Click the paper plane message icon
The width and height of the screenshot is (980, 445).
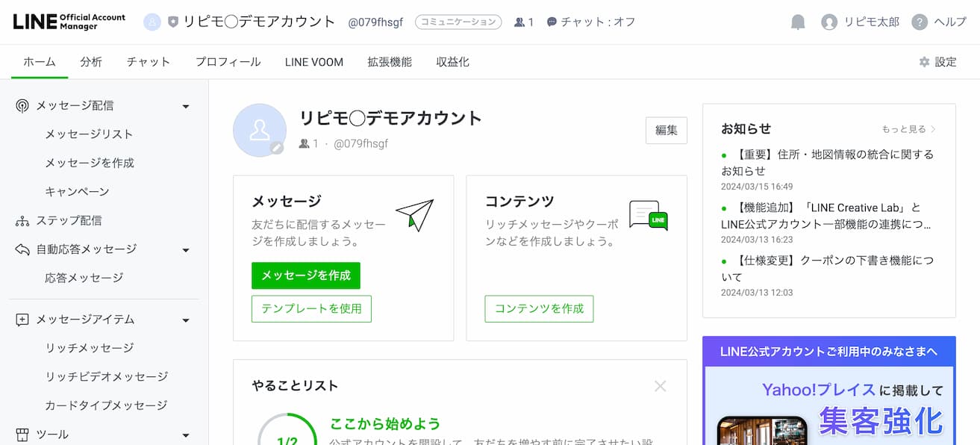(x=414, y=215)
